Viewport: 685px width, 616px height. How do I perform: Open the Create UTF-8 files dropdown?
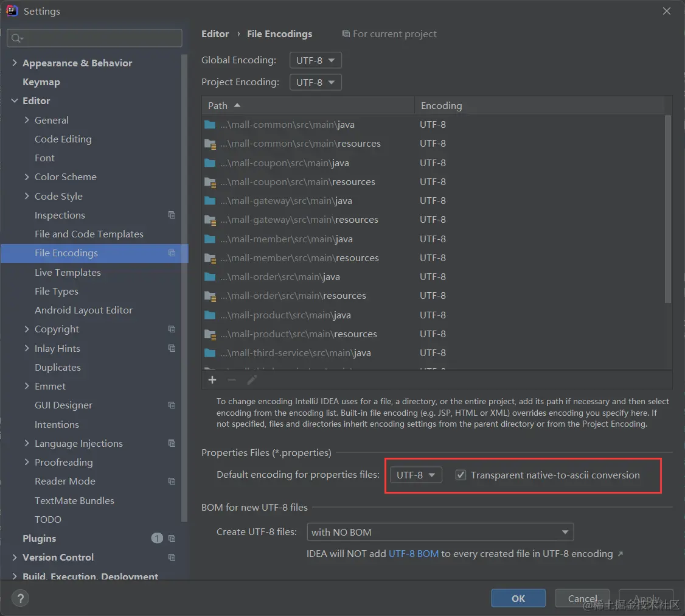point(440,532)
